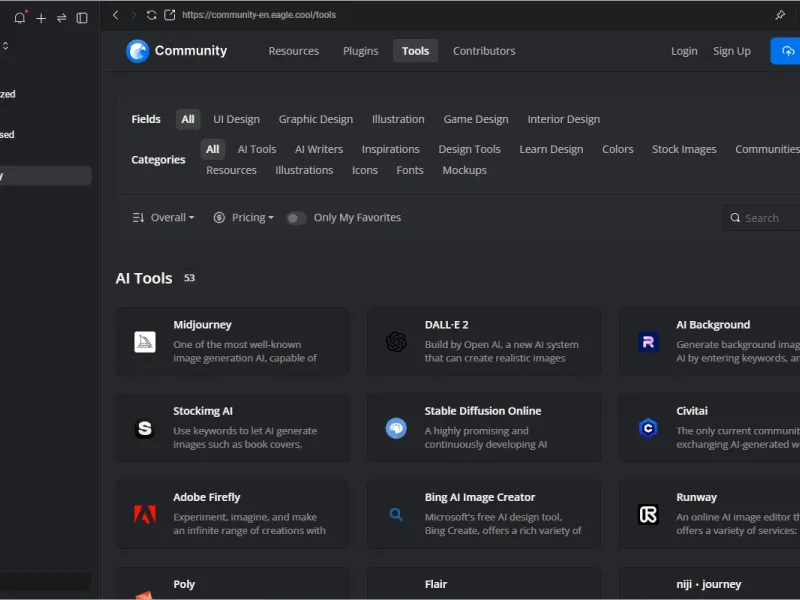Image resolution: width=800 pixels, height=600 pixels.
Task: Filter fields by Illustration
Action: [398, 119]
